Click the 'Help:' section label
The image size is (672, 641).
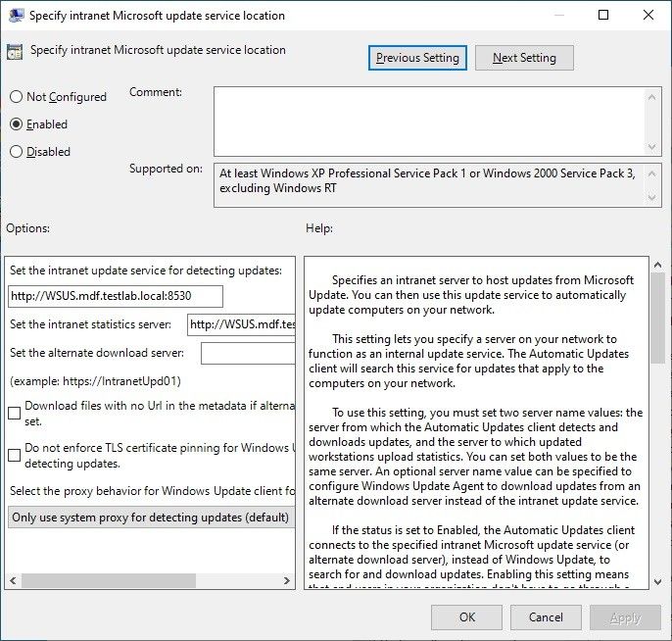coord(319,228)
